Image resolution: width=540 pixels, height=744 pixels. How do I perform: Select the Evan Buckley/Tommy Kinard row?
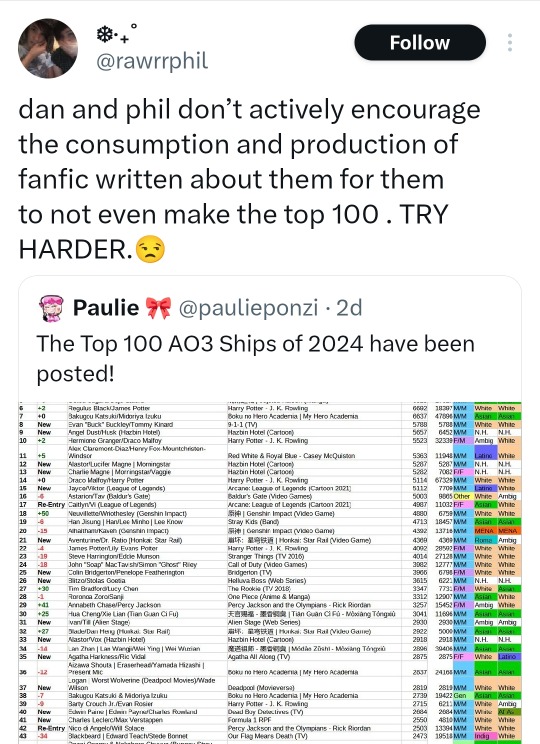(270, 425)
